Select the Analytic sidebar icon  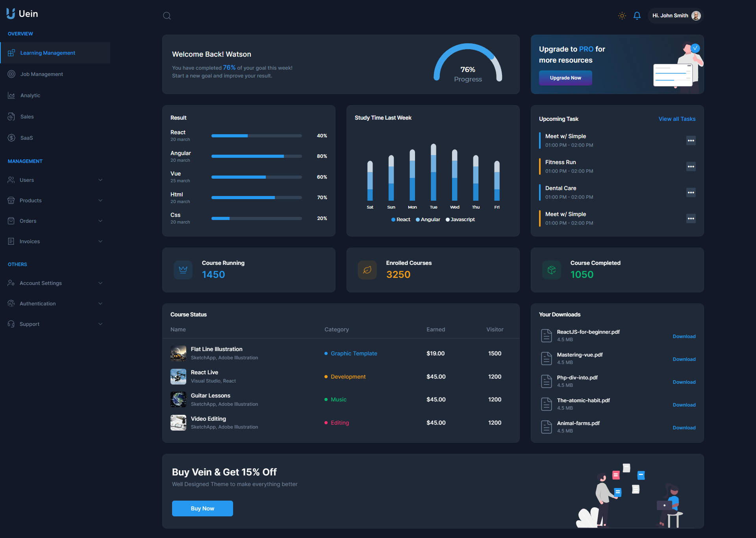11,95
